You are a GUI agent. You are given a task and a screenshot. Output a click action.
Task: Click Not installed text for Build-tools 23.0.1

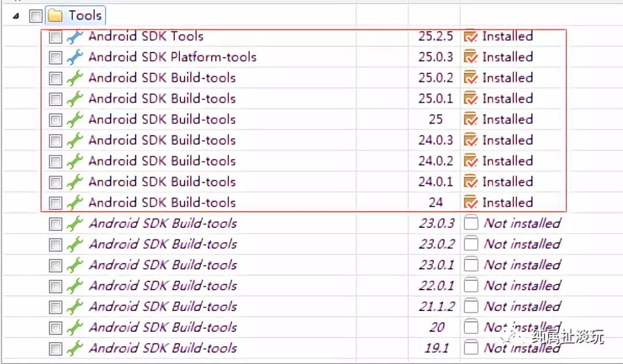[x=522, y=265]
